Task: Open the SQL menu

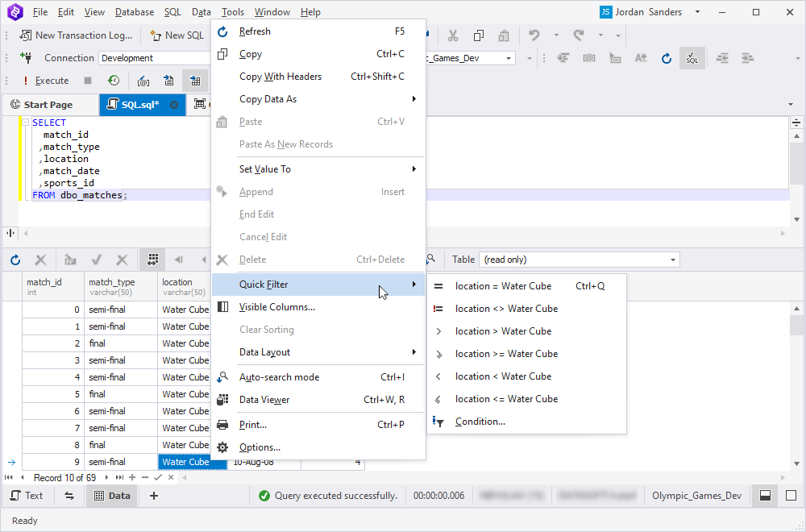Action: click(x=172, y=12)
